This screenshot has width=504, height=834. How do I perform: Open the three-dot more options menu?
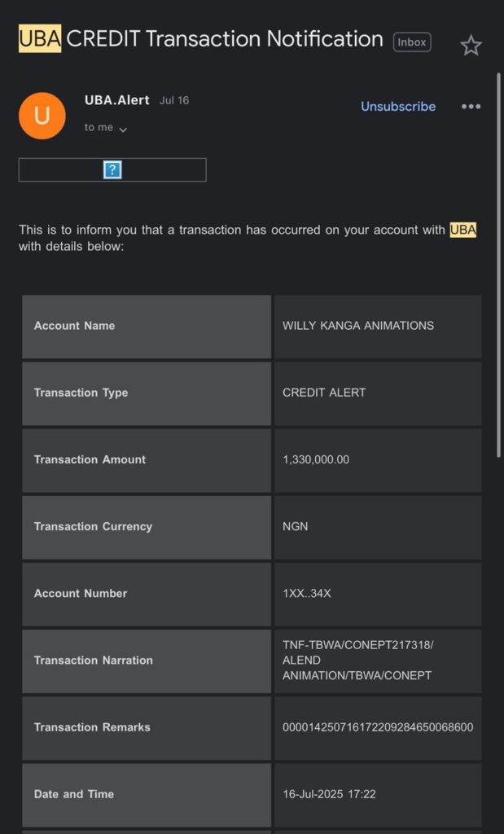coord(471,107)
